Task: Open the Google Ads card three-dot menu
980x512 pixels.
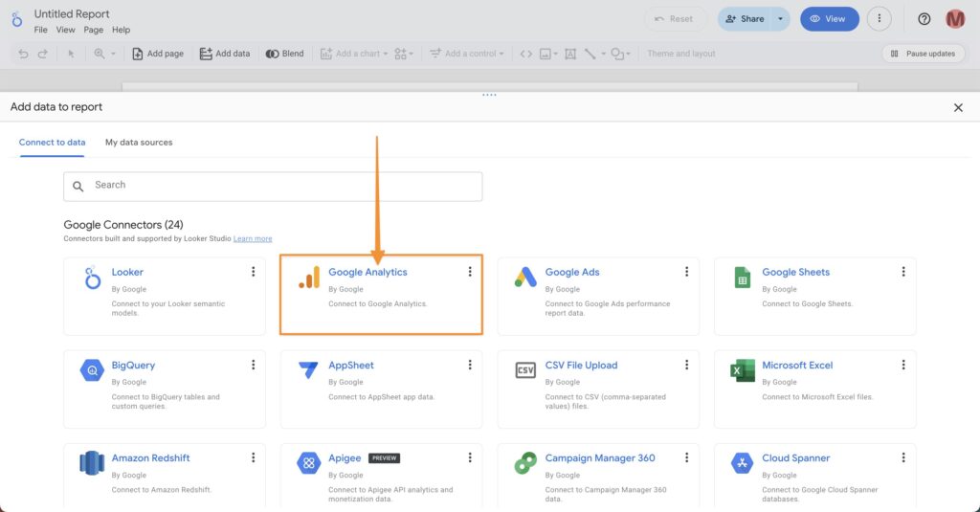Action: 686,272
